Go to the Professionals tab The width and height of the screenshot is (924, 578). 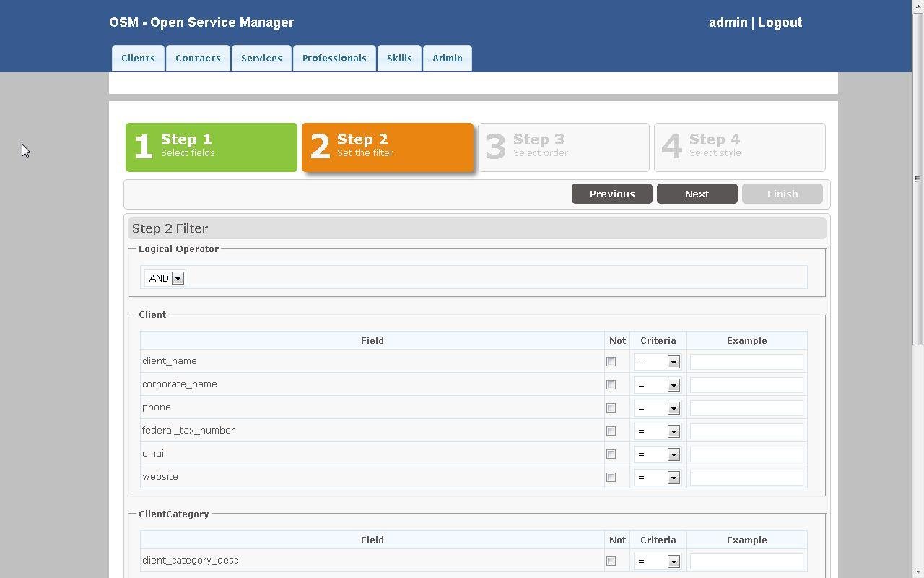[x=334, y=58]
